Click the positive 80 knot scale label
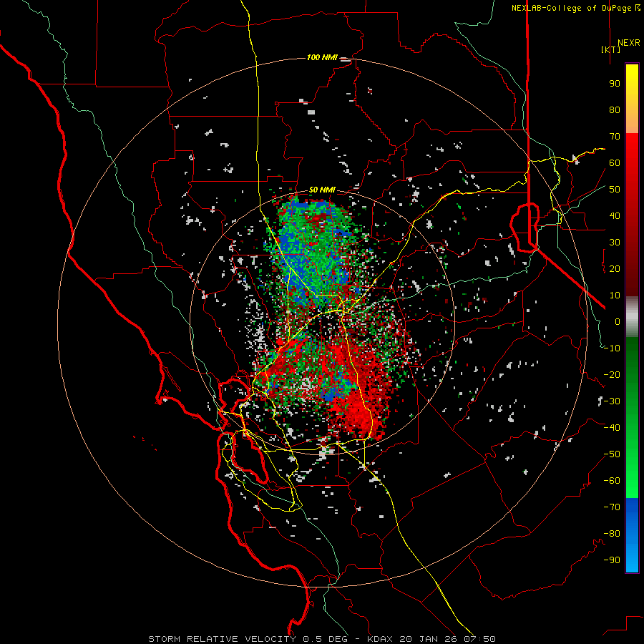Viewport: 644px width, 644px height. pyautogui.click(x=615, y=110)
